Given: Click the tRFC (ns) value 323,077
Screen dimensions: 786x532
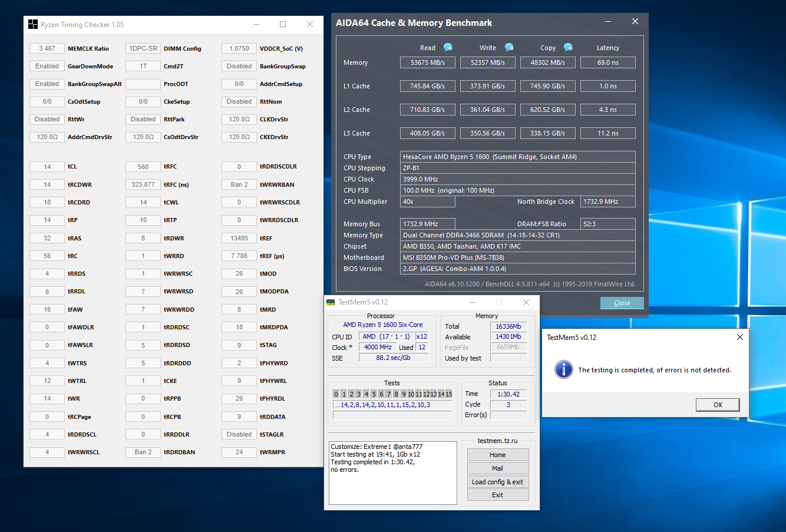Looking at the screenshot, I should coord(143,184).
